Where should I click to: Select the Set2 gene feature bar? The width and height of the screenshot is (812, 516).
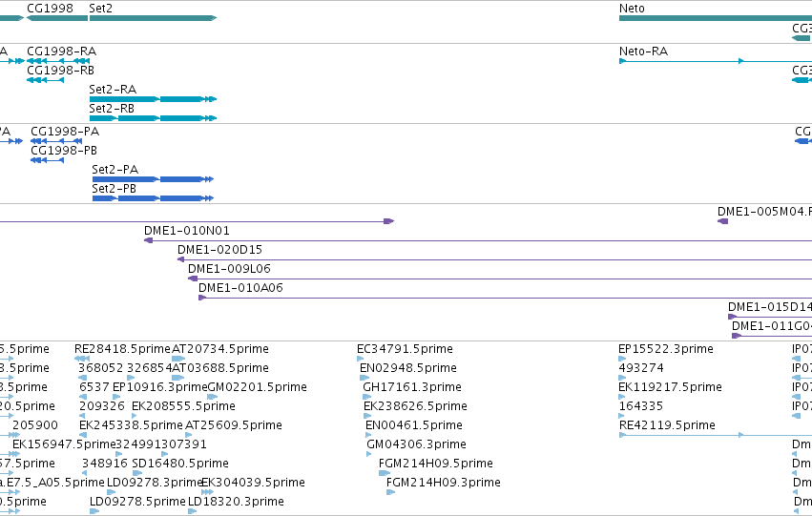[x=153, y=18]
